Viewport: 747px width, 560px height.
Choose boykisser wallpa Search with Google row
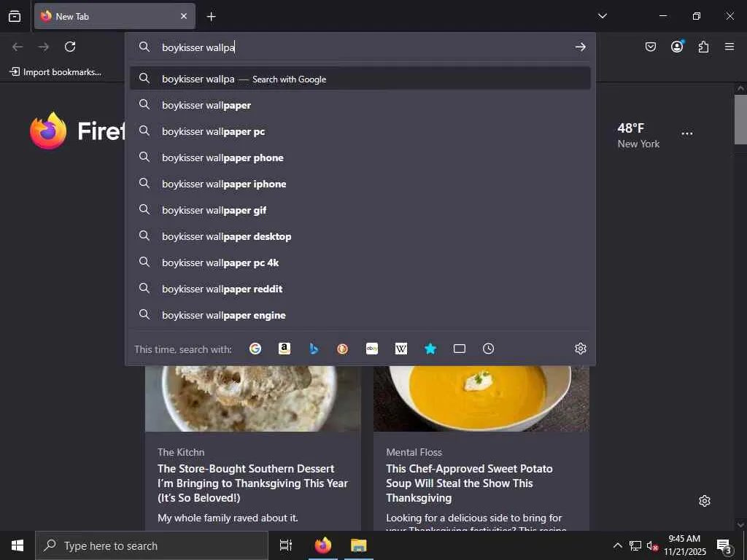pos(360,79)
